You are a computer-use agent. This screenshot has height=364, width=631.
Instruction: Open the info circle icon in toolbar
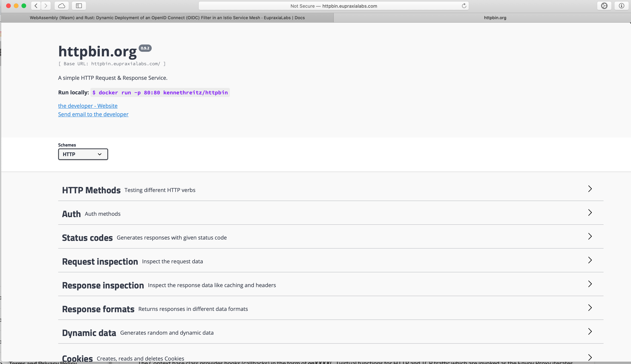621,6
